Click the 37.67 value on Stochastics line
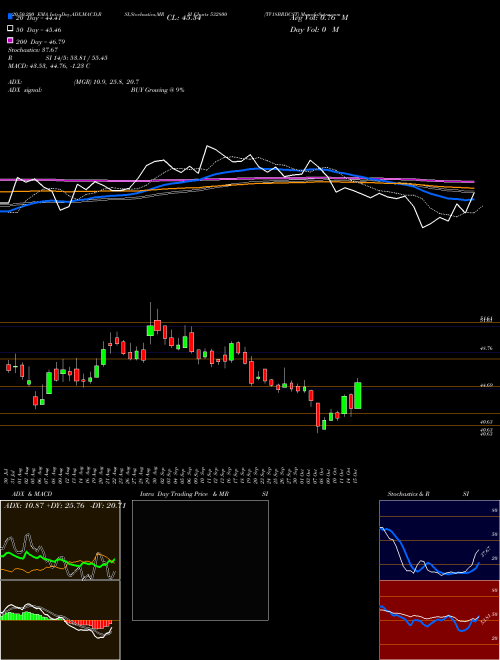Image resolution: width=500 pixels, height=660 pixels. 486,551
